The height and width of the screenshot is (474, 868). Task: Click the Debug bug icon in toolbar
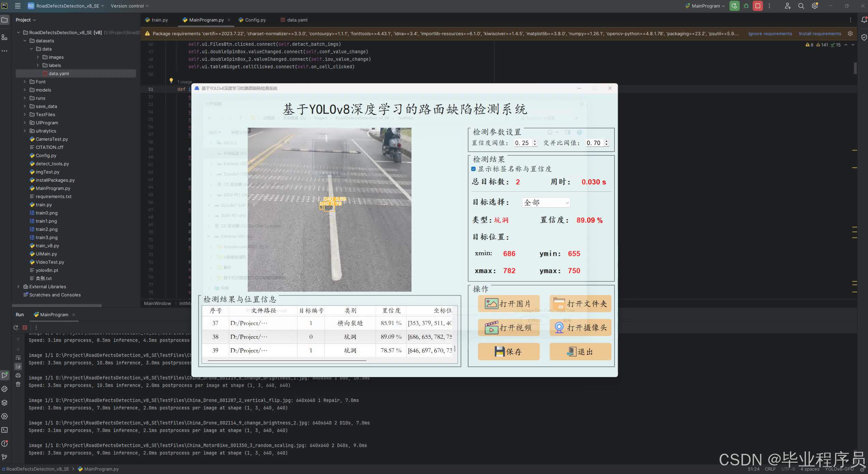coord(746,6)
